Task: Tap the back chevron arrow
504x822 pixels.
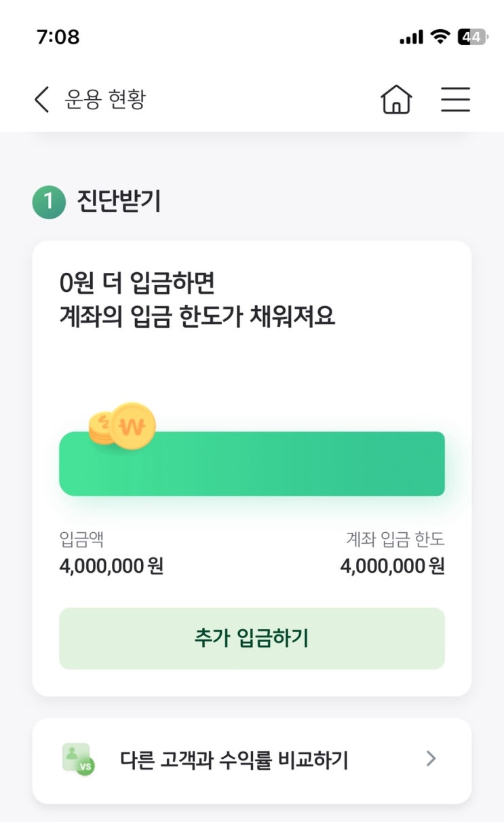Action: point(42,100)
